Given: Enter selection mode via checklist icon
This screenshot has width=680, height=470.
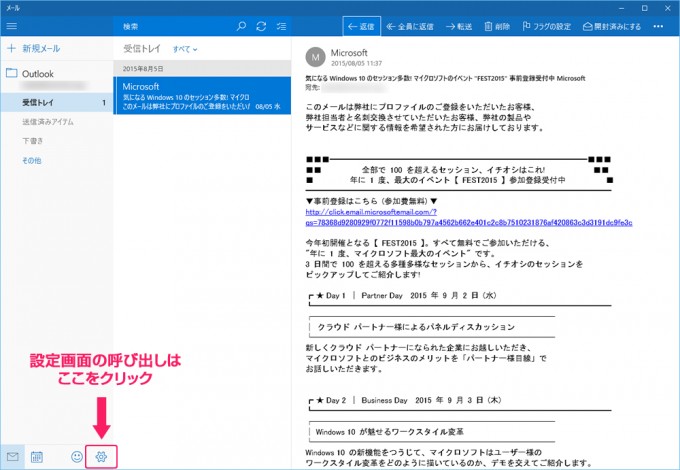Looking at the screenshot, I should (281, 26).
